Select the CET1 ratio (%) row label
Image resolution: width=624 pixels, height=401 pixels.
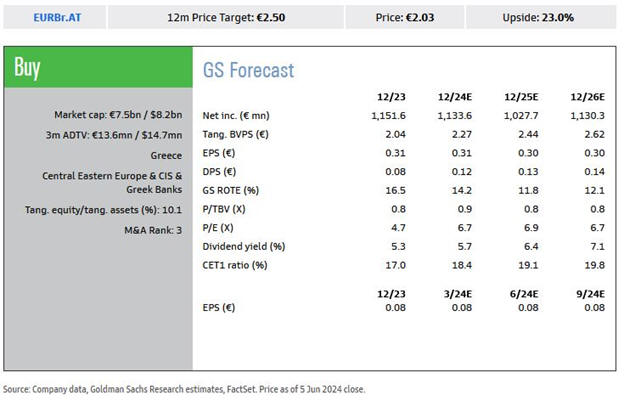click(x=236, y=264)
